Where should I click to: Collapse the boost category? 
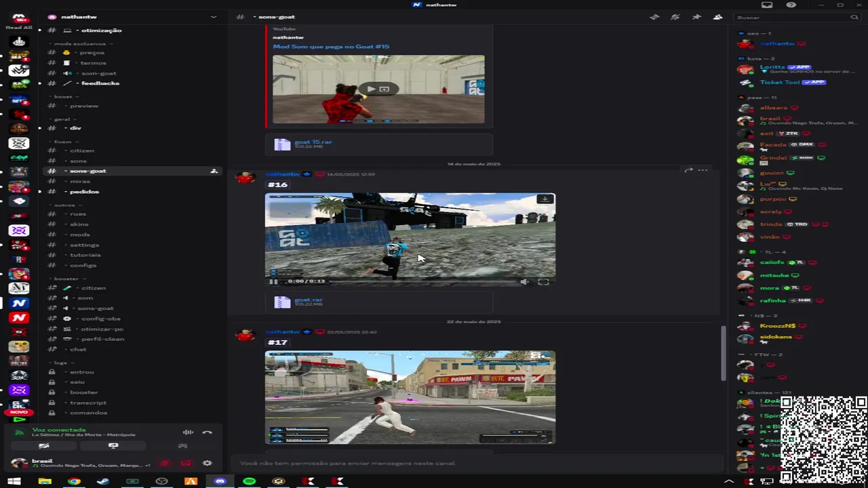pos(65,96)
